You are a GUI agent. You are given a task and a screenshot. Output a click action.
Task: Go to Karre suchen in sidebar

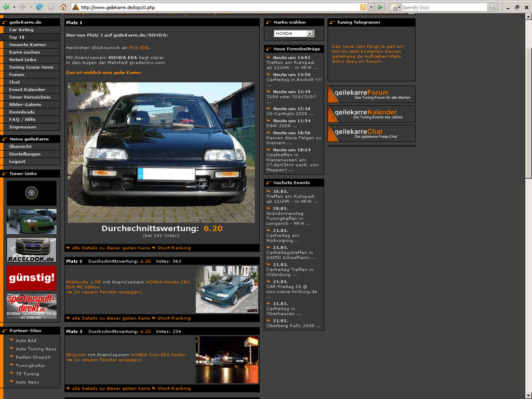[24, 52]
